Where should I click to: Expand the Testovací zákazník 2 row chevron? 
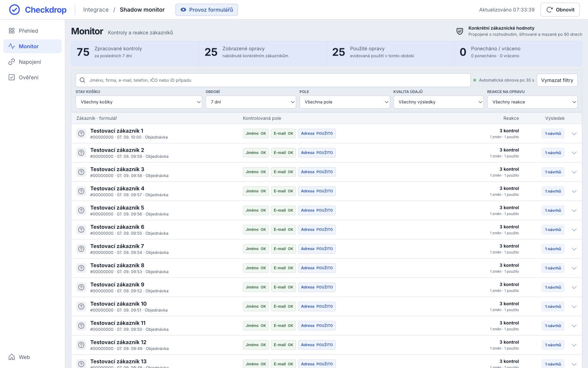point(574,153)
